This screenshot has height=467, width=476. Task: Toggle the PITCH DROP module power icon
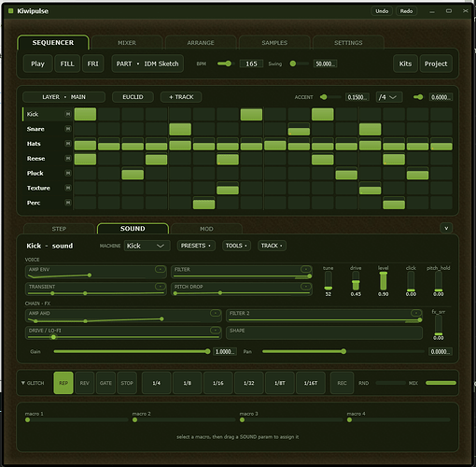(x=306, y=286)
